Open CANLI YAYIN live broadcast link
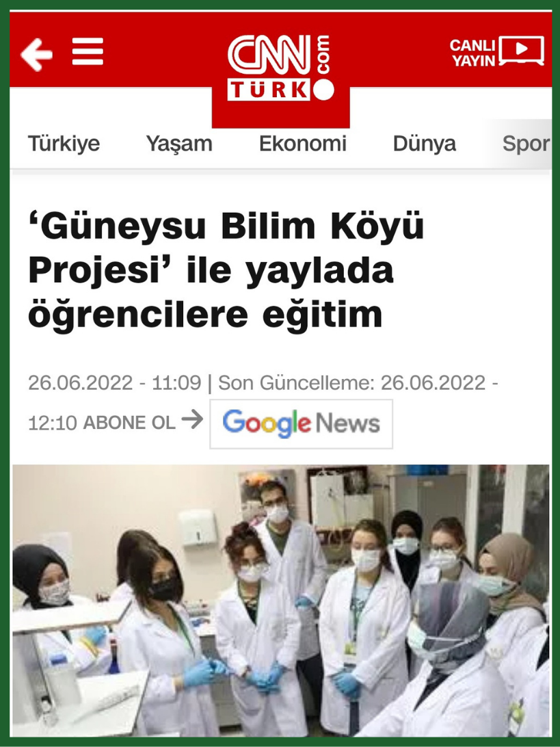Screen dimensions: 560x747 coord(496,52)
